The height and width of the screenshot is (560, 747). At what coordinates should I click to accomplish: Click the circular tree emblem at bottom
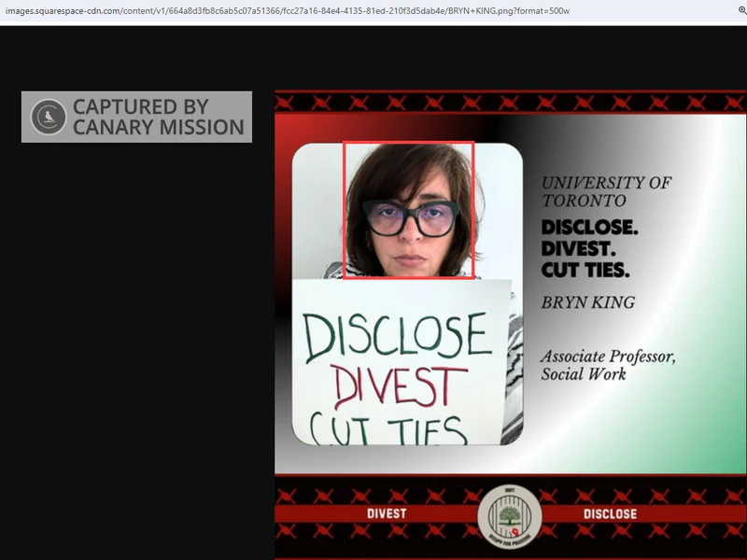(509, 517)
